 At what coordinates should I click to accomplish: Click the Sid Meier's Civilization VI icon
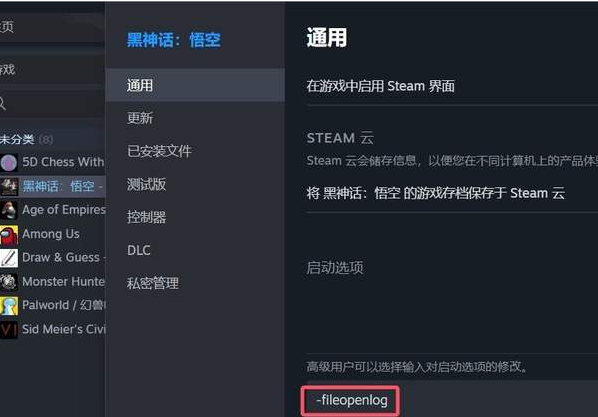click(9, 330)
